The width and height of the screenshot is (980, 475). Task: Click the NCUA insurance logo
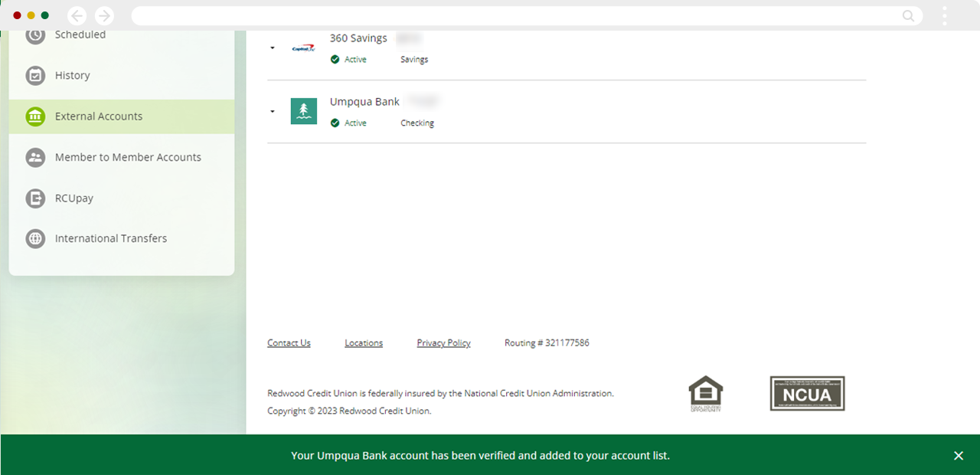point(807,394)
